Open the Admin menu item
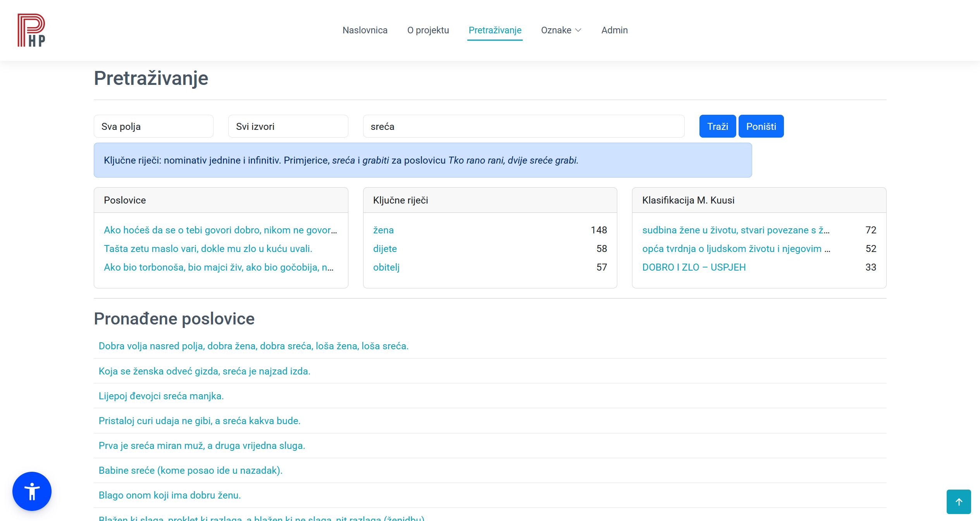The height and width of the screenshot is (521, 980). pos(614,30)
